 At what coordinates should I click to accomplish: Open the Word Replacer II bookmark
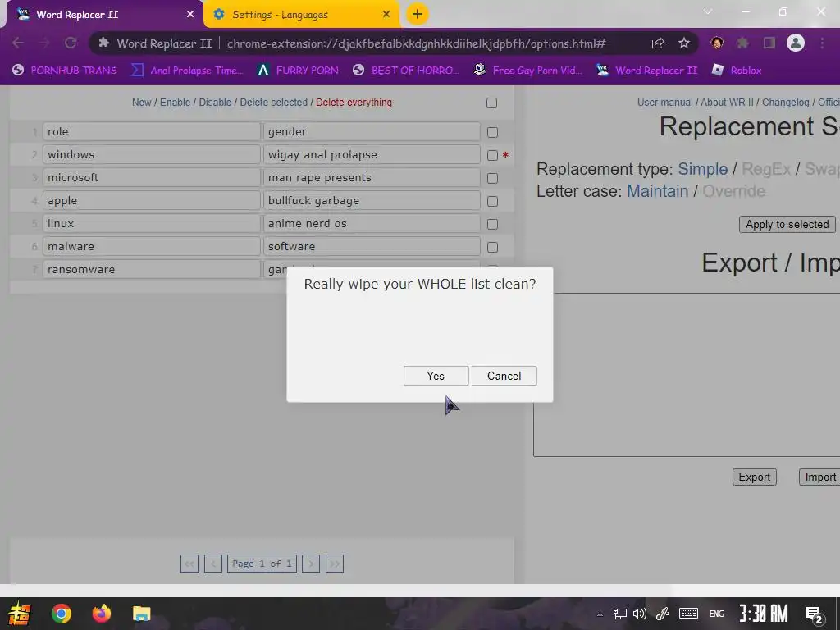coord(647,71)
